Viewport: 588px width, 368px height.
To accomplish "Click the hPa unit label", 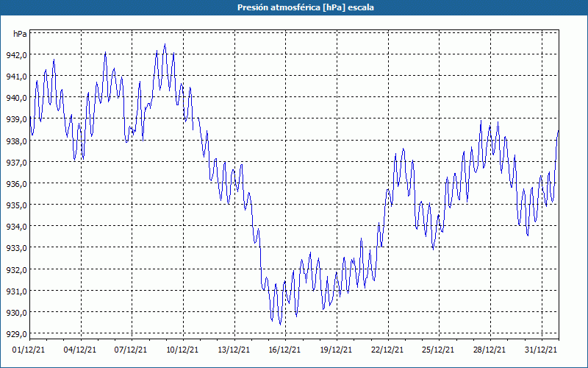I will [20, 34].
